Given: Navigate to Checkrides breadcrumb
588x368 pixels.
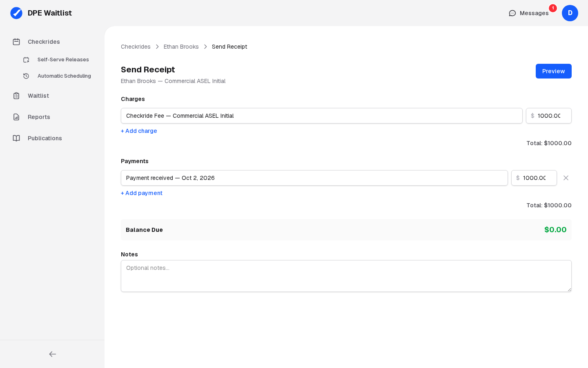Looking at the screenshot, I should 136,47.
